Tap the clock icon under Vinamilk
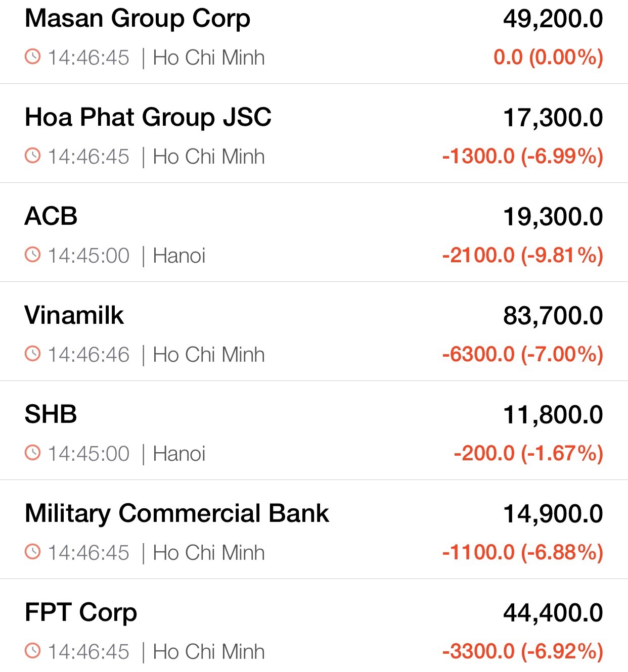This screenshot has height=672, width=628. (32, 354)
